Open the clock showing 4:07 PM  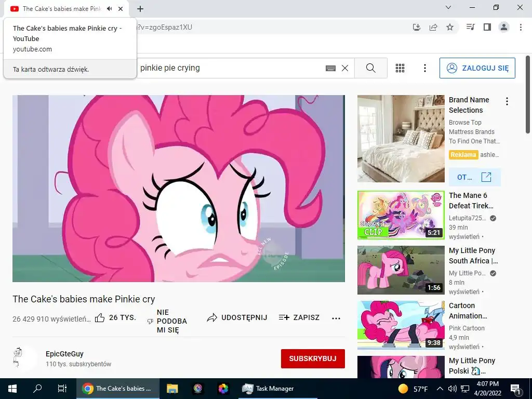pos(487,389)
